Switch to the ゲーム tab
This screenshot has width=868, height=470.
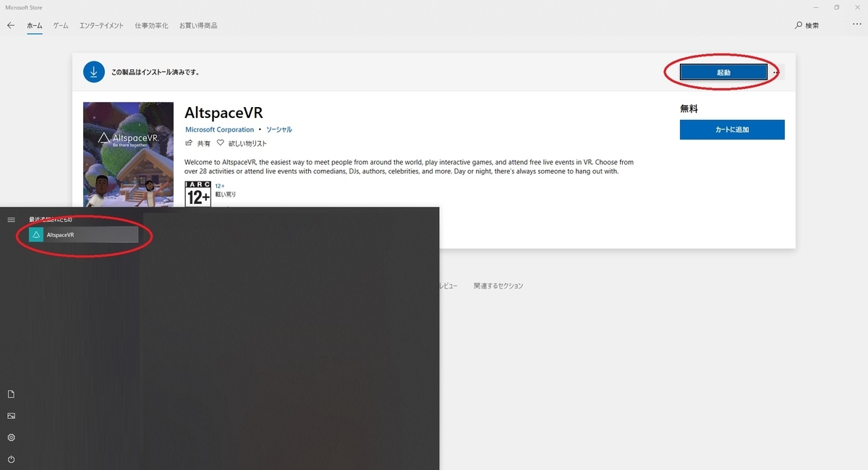[61, 25]
